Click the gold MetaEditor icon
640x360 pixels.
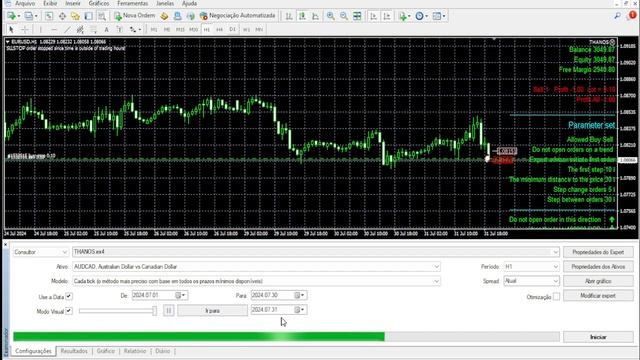(164, 16)
